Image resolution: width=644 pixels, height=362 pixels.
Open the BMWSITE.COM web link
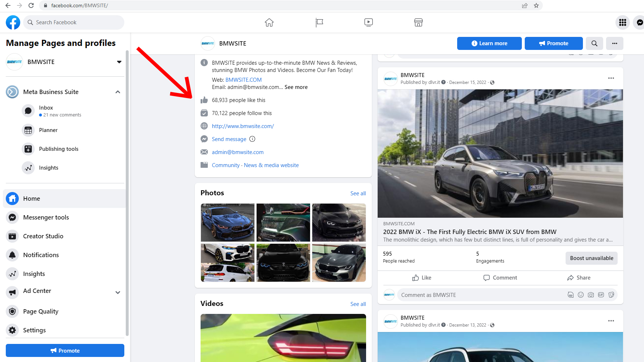coord(244,80)
